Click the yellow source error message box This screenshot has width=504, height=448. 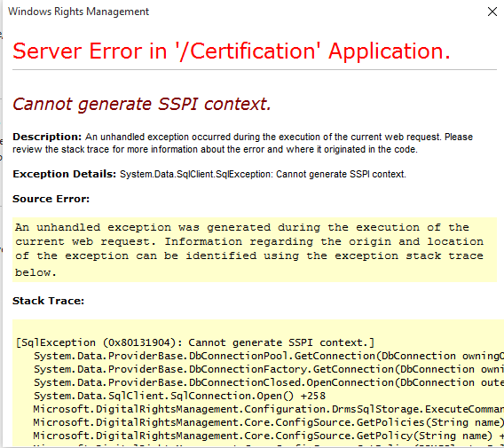click(255, 249)
